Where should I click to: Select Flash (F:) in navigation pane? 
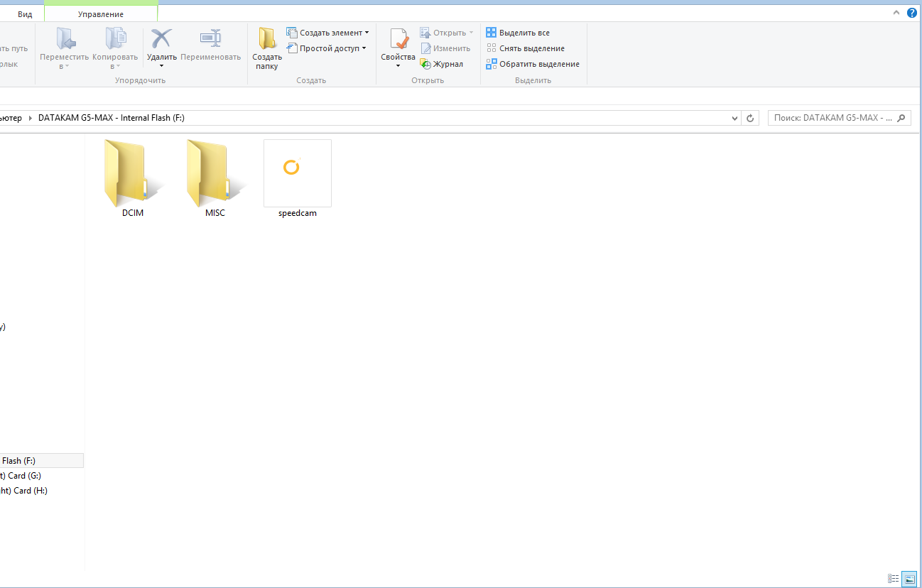[x=41, y=461]
